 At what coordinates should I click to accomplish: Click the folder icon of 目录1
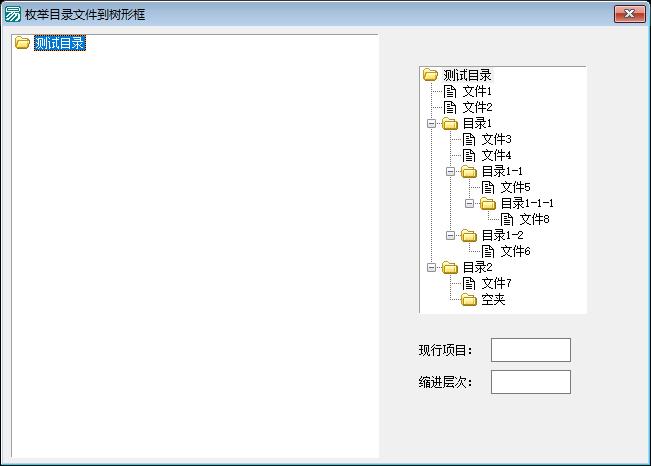[450, 123]
